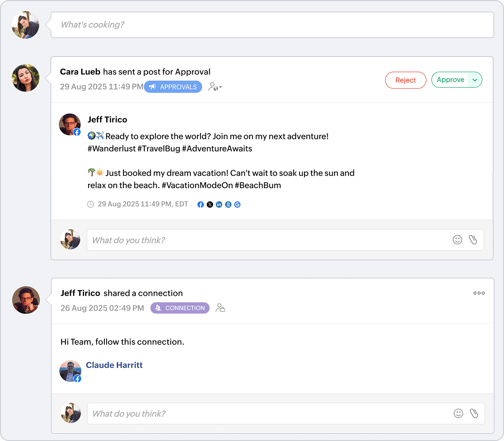
Task: Open the three-dot options menu on Jeff's connection post
Action: [479, 293]
